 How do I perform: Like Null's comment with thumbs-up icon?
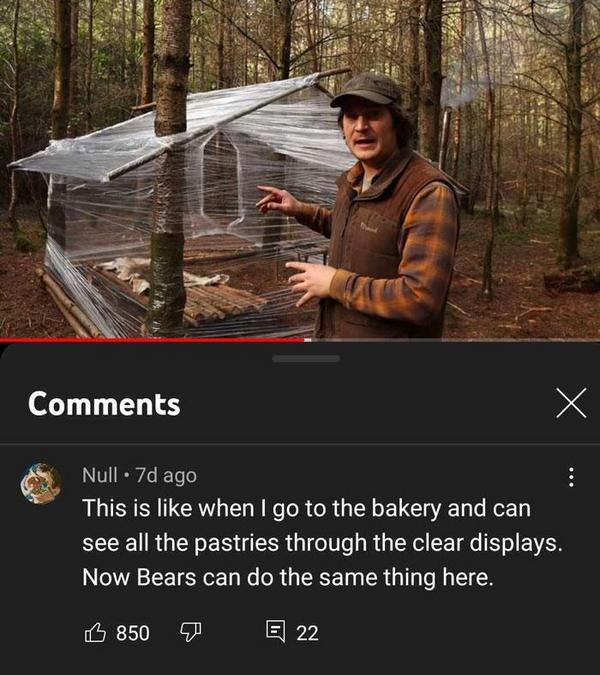tap(95, 632)
